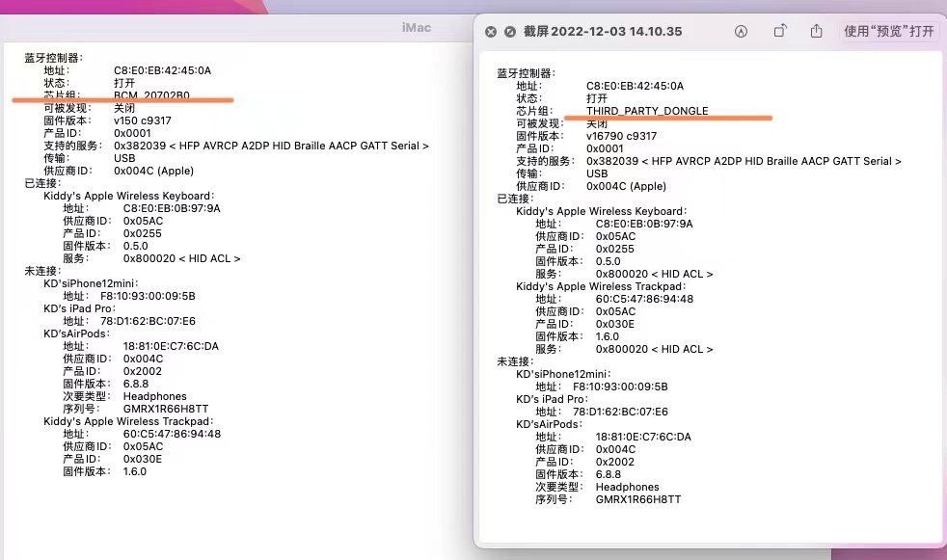Click '0x004C (Apple)' vendor ID in iMac window
This screenshot has width=947, height=560.
point(154,171)
